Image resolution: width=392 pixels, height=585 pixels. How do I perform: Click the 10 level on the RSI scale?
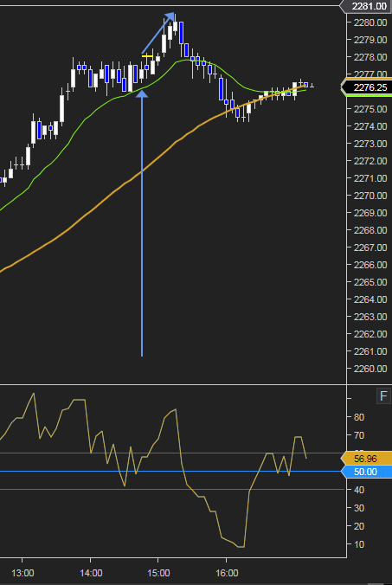coord(359,544)
